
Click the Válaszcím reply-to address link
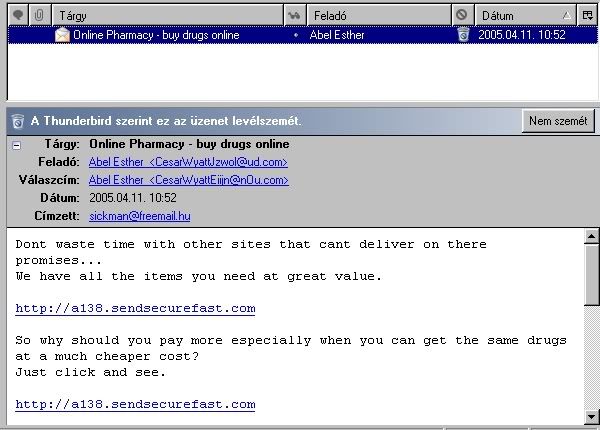click(189, 180)
